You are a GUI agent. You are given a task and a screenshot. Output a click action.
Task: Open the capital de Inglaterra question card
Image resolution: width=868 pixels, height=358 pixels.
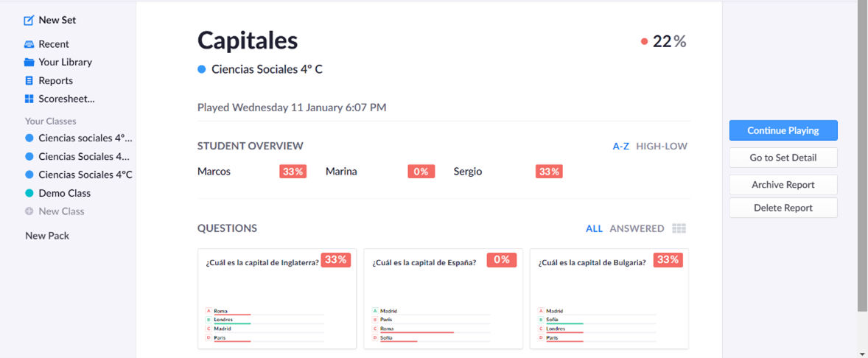277,299
